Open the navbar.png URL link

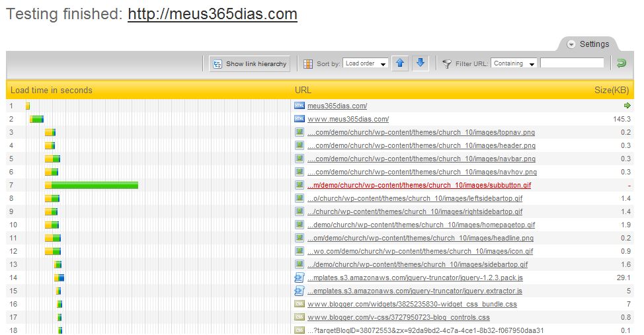coord(421,159)
